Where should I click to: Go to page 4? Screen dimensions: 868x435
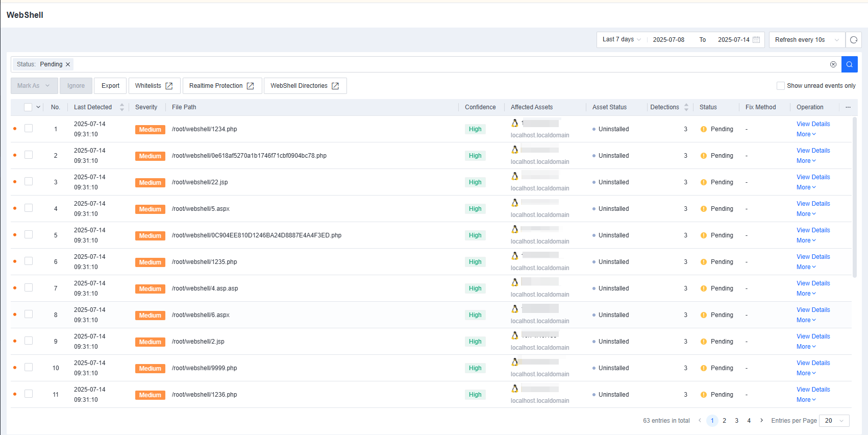(749, 421)
